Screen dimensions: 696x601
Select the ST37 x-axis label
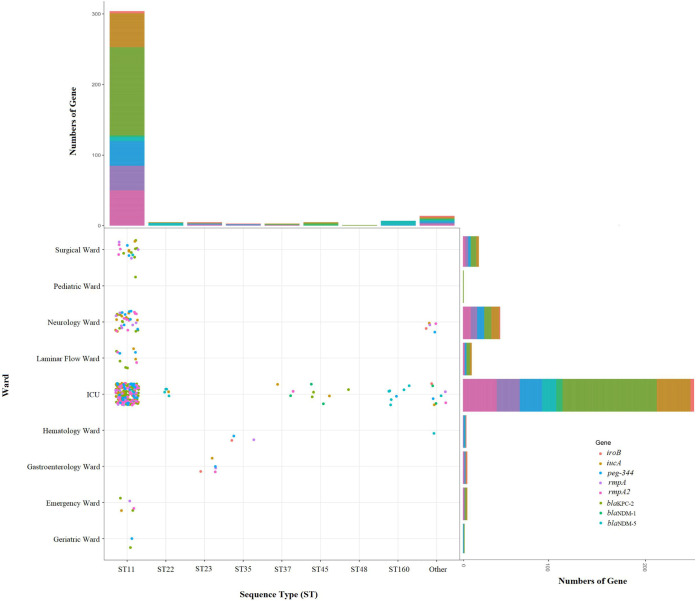click(x=282, y=569)
